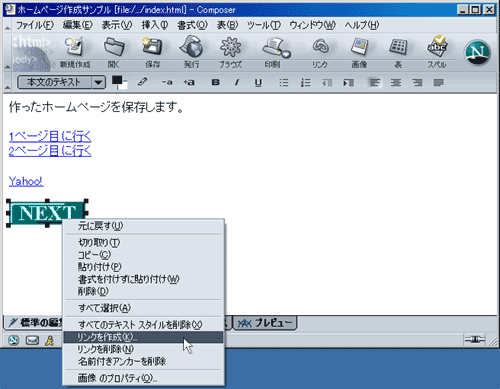The width and height of the screenshot is (500, 389).
Task: Click the Table (表) toolbar icon
Action: 398,47
